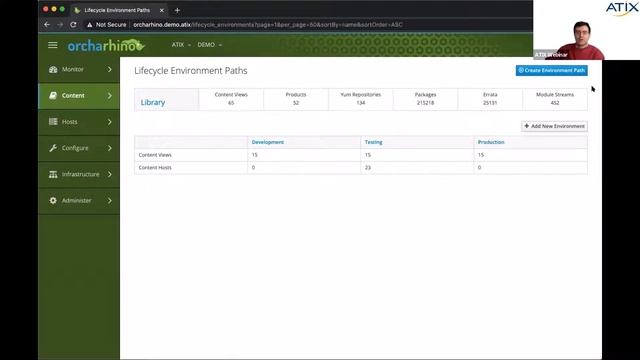Open the Testing environment link

tap(373, 142)
